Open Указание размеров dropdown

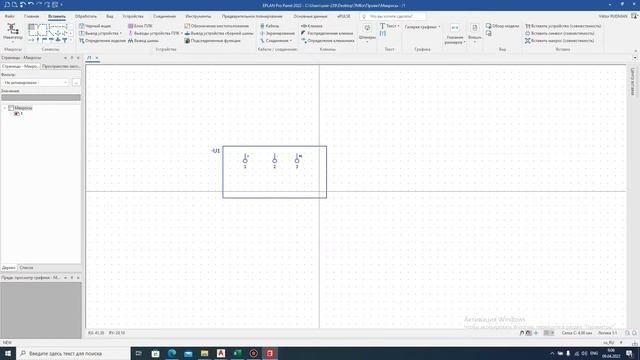pos(455,34)
